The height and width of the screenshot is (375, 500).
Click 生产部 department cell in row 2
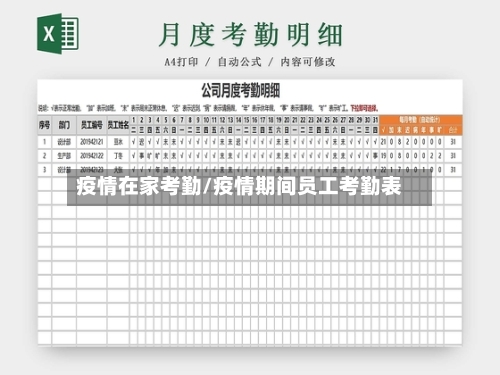(64, 156)
